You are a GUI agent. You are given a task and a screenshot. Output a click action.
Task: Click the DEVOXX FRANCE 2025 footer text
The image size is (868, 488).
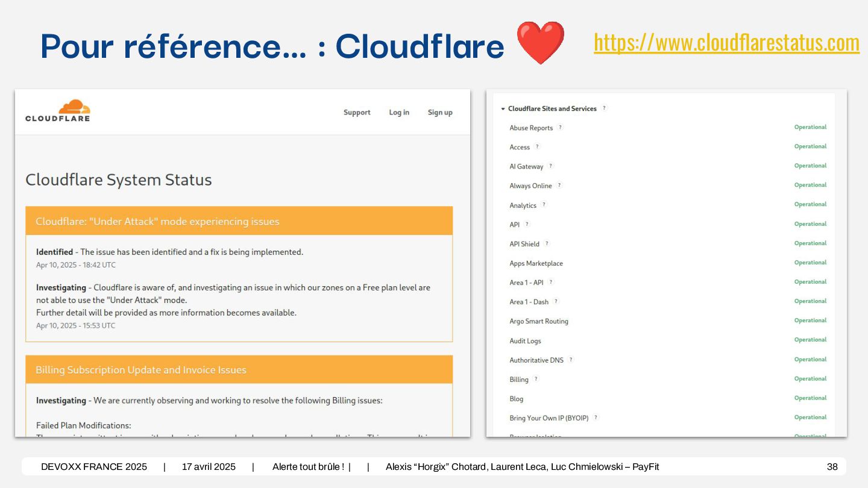tap(94, 467)
